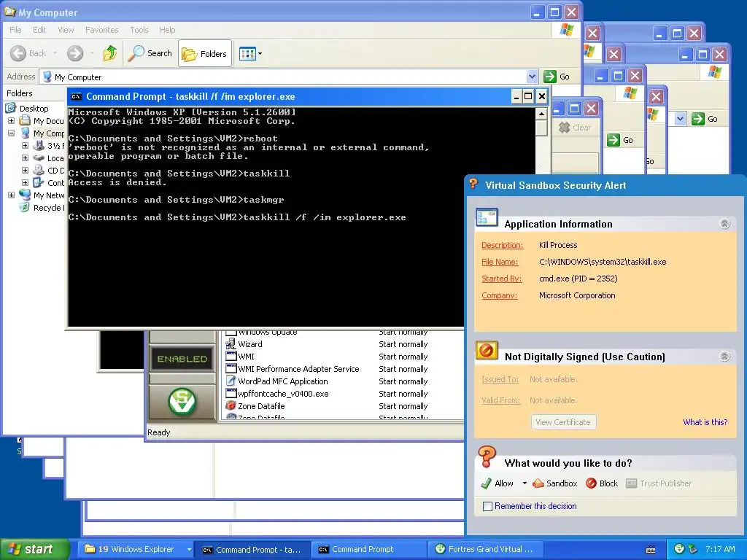Click Start normally beside Zone Datafile
The image size is (747, 560).
tap(403, 406)
